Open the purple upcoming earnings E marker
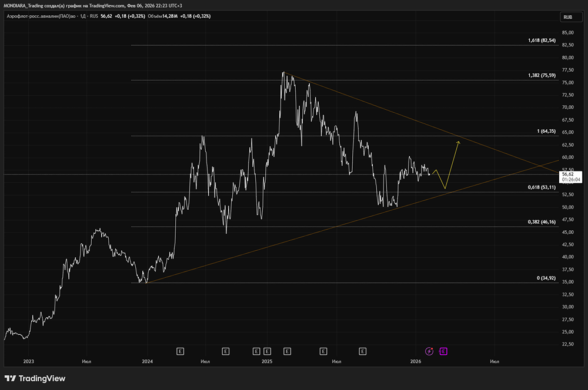The width and height of the screenshot is (588, 390). (443, 351)
